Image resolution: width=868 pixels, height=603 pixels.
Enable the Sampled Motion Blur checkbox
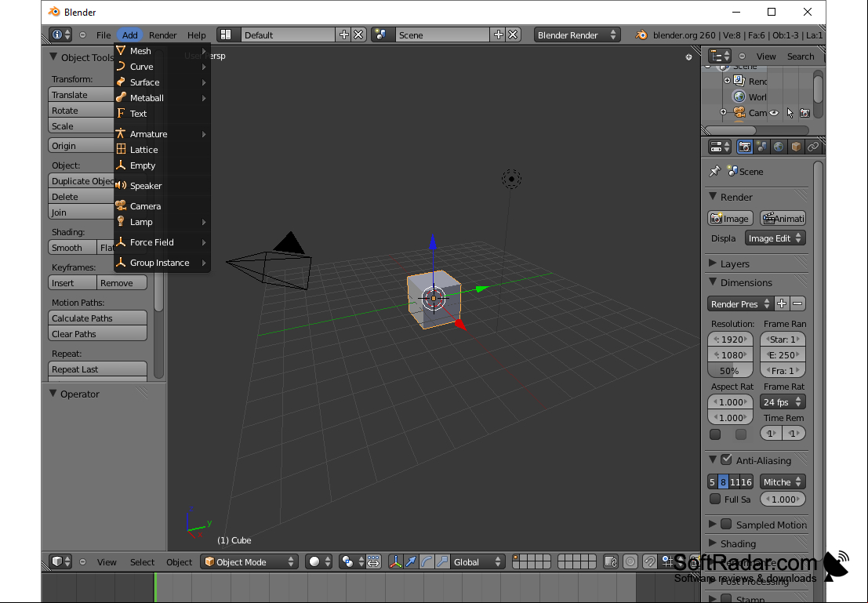tap(726, 524)
